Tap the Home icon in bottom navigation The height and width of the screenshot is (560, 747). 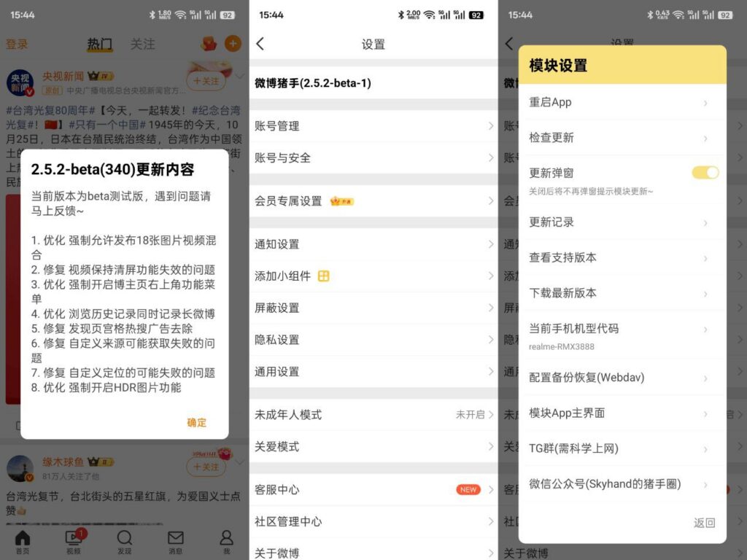pyautogui.click(x=23, y=542)
